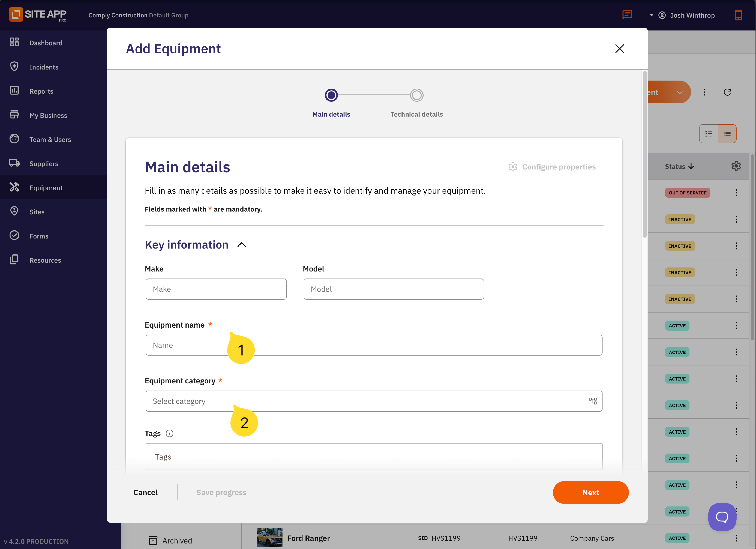The image size is (756, 549).
Task: Click the Configure properties gear icon
Action: coord(513,167)
